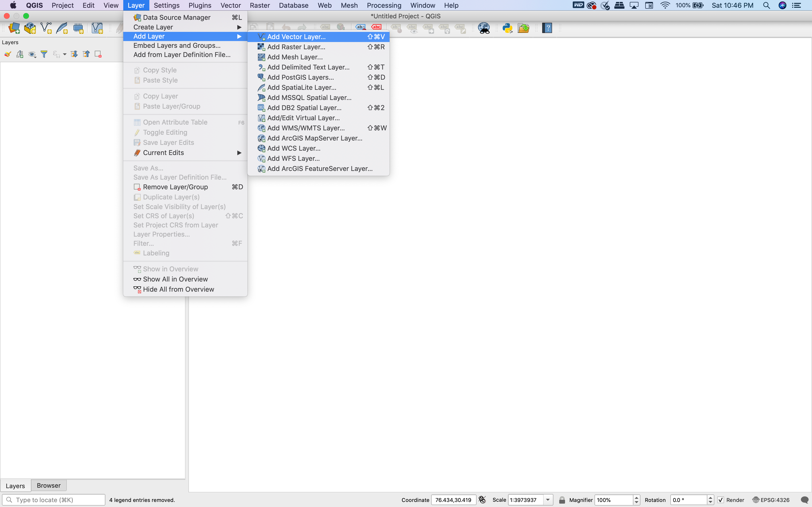Click the Type to locate search field
Screen dimensions: 812x507
[57, 500]
